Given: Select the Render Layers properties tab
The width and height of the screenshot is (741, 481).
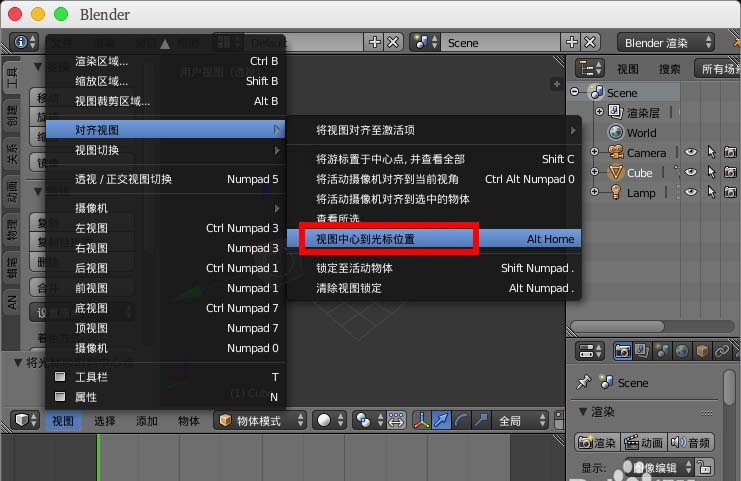Looking at the screenshot, I should (x=642, y=351).
